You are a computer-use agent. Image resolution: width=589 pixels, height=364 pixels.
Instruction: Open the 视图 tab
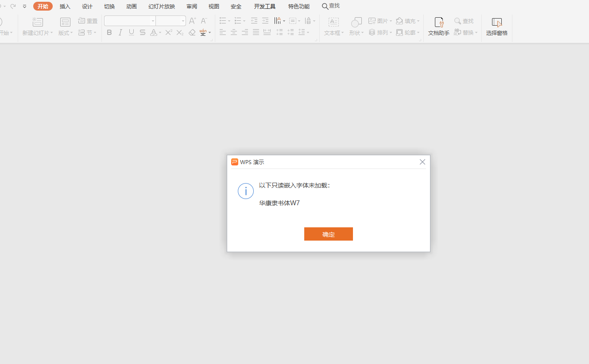(x=214, y=6)
